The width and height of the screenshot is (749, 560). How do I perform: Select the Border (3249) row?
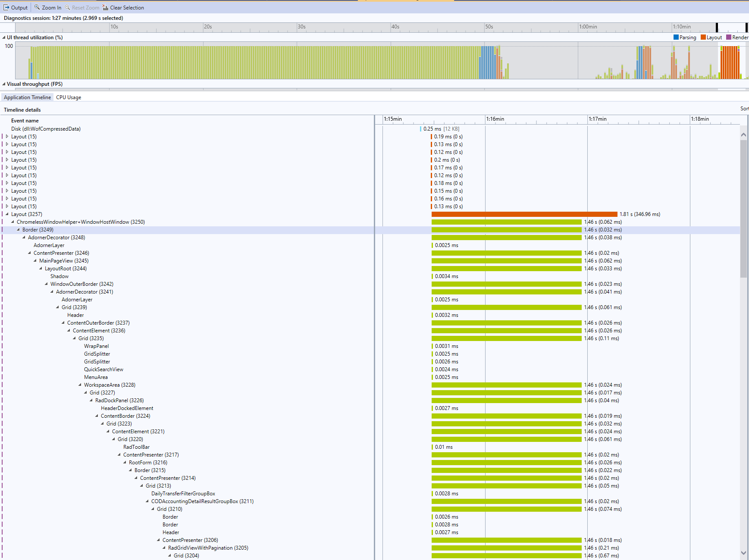pyautogui.click(x=38, y=230)
